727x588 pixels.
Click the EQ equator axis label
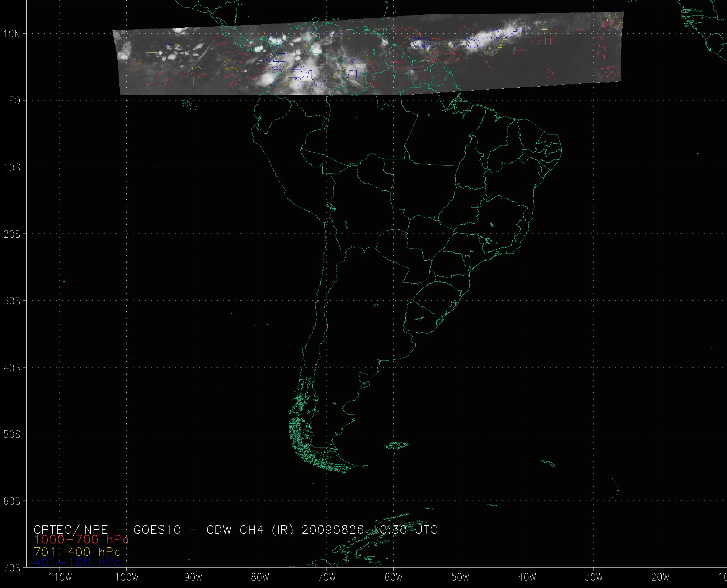[x=14, y=101]
